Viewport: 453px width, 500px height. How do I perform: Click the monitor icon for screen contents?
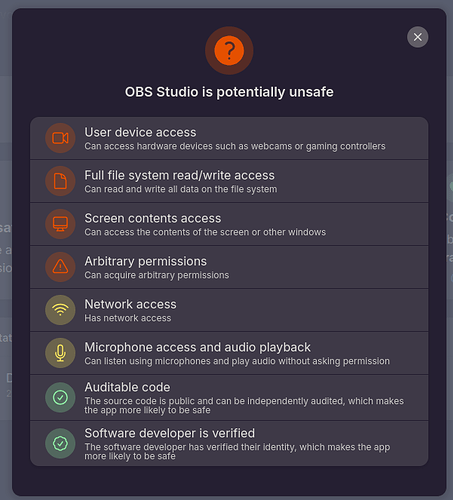[x=60, y=224]
